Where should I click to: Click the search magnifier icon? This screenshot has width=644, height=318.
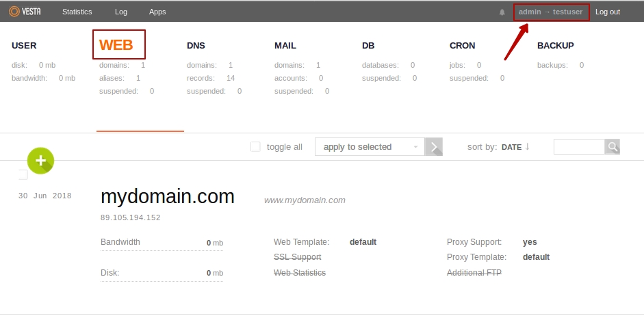click(x=613, y=146)
